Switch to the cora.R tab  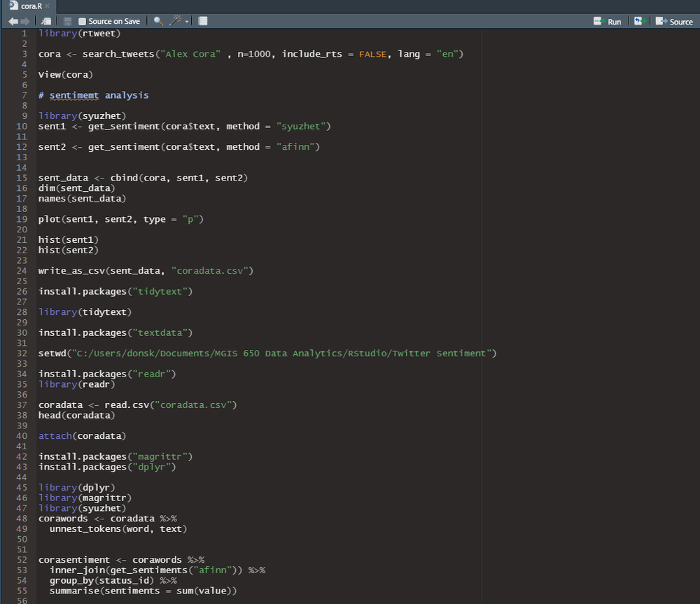click(31, 6)
